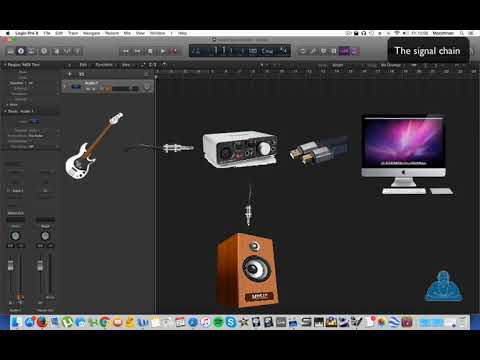Toggle the Solo mode button in control bar
The height and width of the screenshot is (360, 480).
333,51
